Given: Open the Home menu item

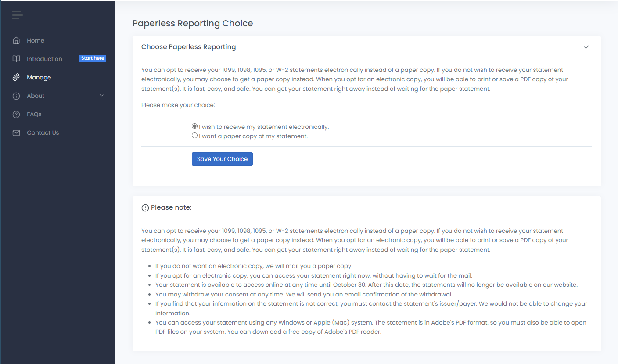Looking at the screenshot, I should (x=36, y=40).
